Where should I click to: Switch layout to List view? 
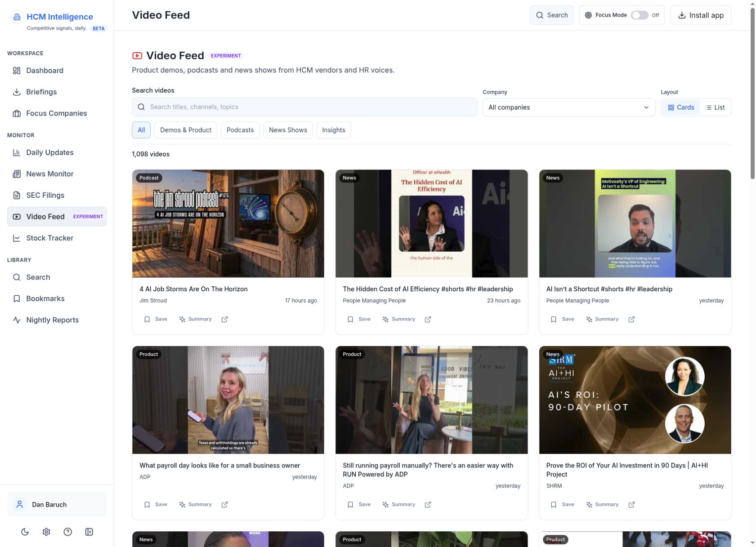pos(715,107)
